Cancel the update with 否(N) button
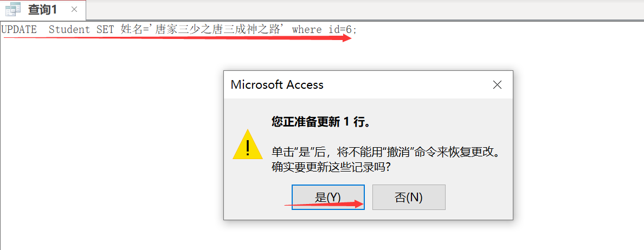The height and width of the screenshot is (250, 644). tap(409, 197)
